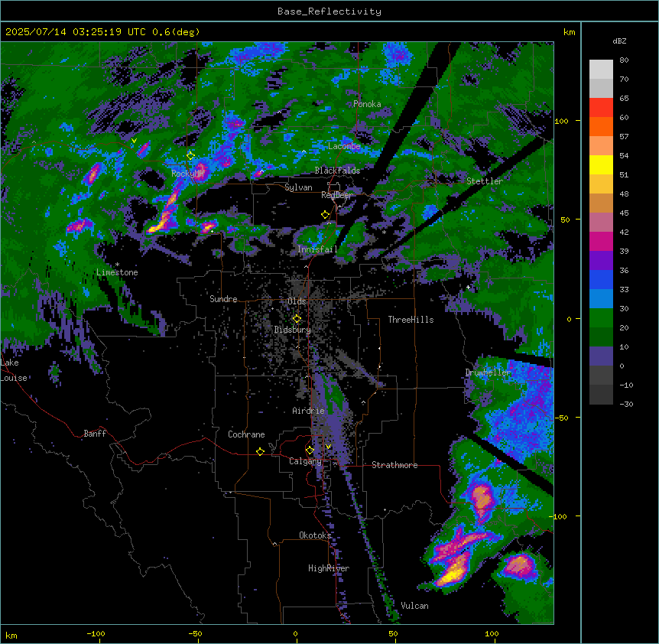659x644 pixels.
Task: Pick the bright yellow 51–54 dBZ legend swatch
Action: [601, 164]
